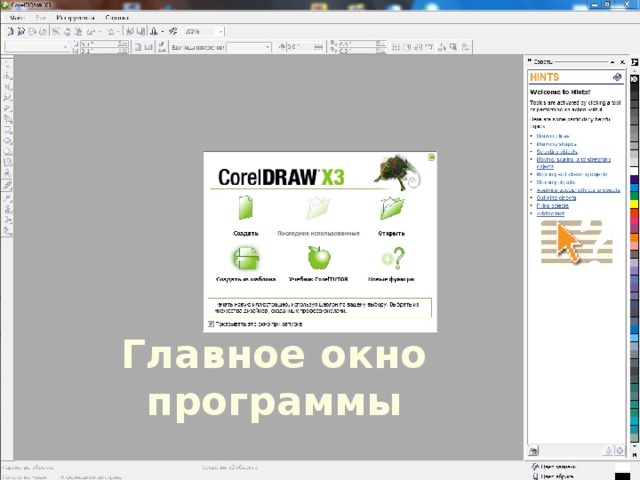Pick the green swatch in the color palette
This screenshot has width=640, height=480.
coord(634,195)
